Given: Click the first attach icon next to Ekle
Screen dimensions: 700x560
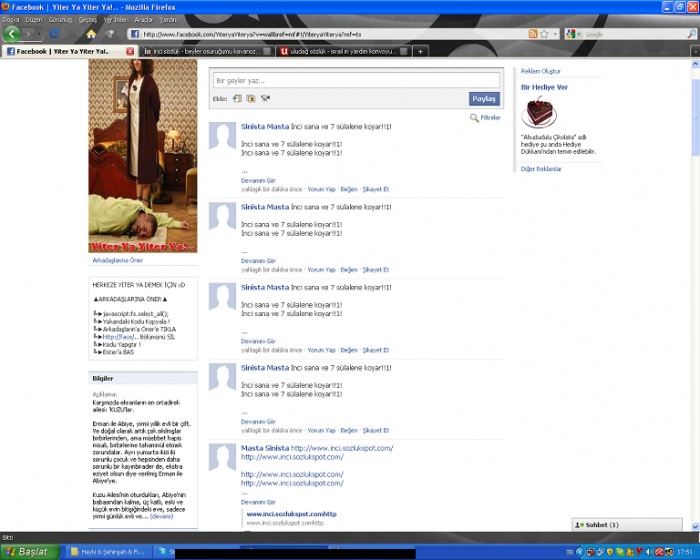Looking at the screenshot, I should point(237,98).
